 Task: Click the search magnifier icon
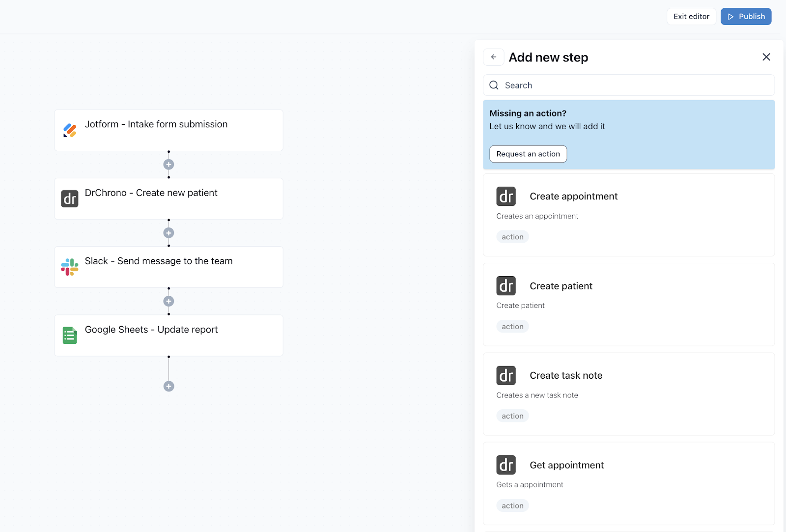coord(494,85)
